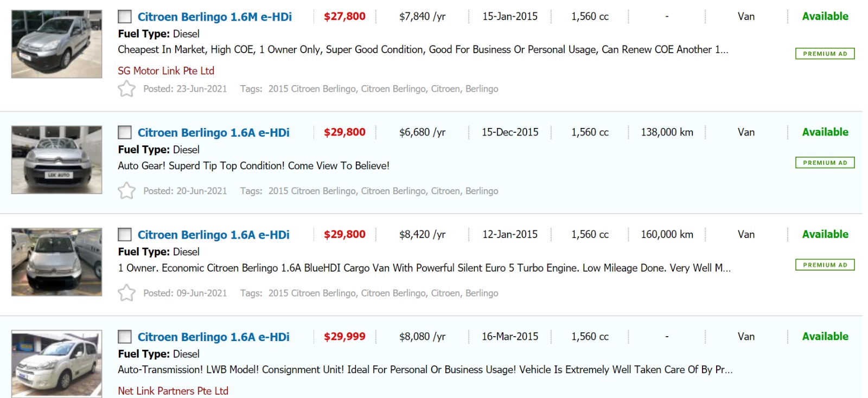Click car image for the 160,000 km Berlingo
This screenshot has width=868, height=398.
click(57, 262)
